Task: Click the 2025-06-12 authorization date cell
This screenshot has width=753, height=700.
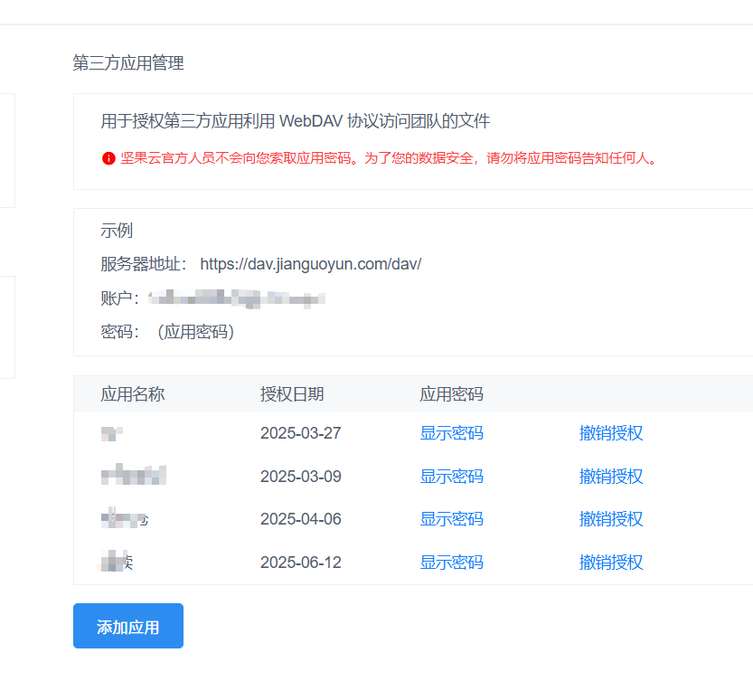Action: [301, 563]
